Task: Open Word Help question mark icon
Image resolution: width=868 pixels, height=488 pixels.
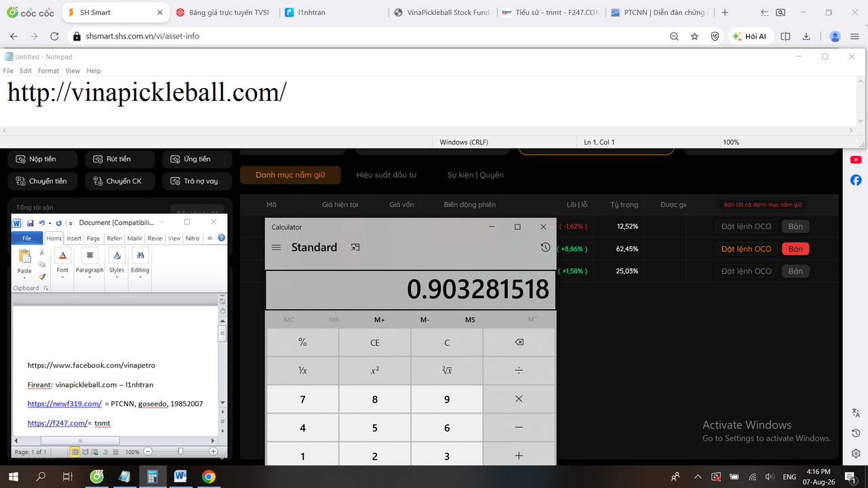Action: (x=222, y=238)
